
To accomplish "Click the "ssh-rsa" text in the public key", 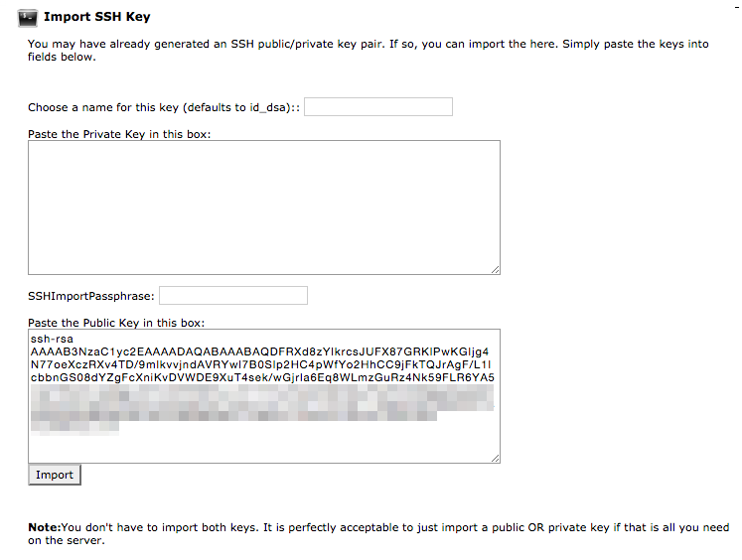I will 50,340.
